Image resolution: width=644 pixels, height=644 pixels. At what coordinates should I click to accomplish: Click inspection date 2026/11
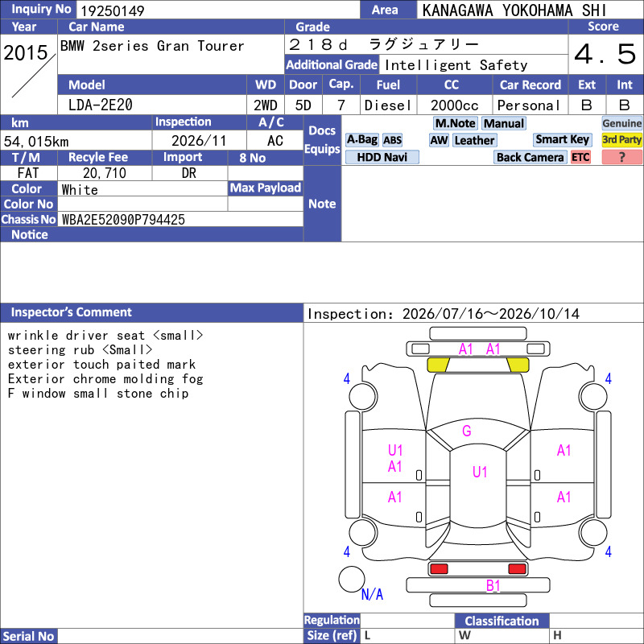click(x=199, y=141)
